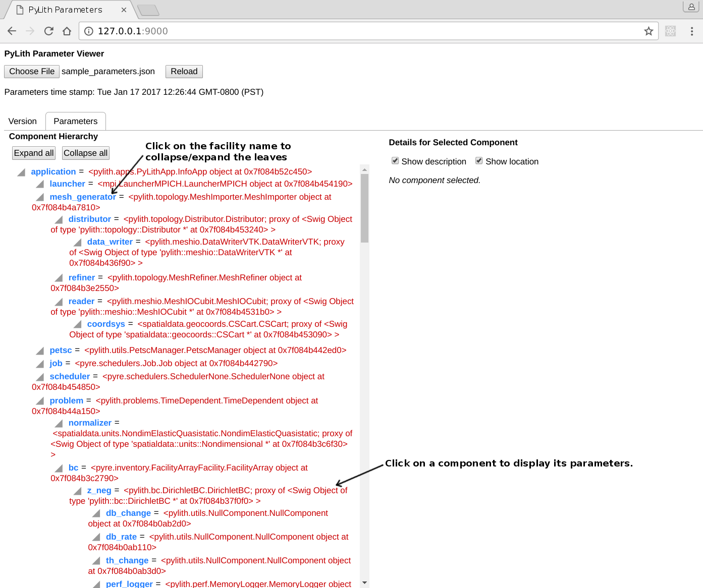Collapse the mesh_generator node triangle

pyautogui.click(x=40, y=197)
